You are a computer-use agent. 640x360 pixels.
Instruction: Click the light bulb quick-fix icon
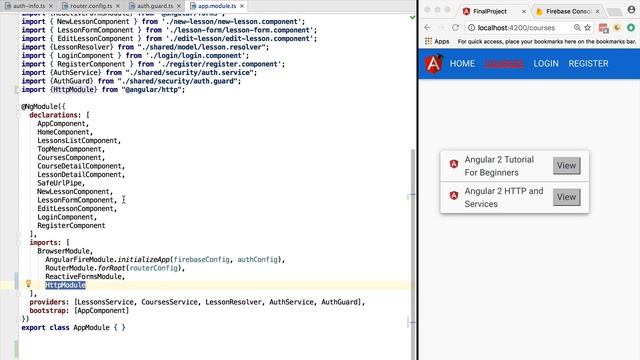(28, 283)
